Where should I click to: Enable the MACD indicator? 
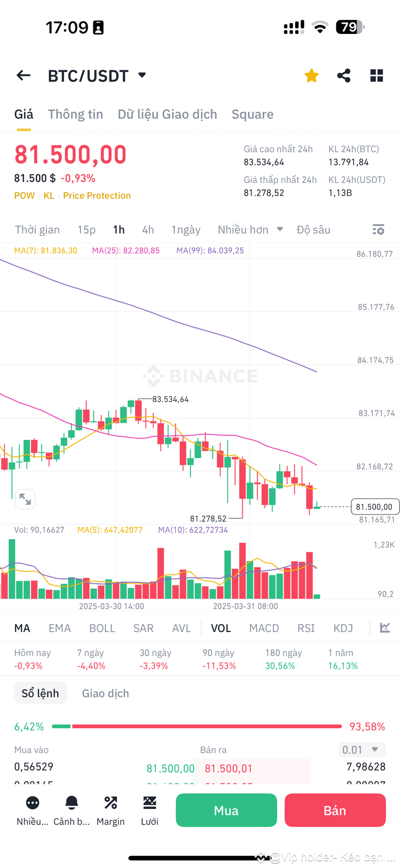tap(264, 627)
